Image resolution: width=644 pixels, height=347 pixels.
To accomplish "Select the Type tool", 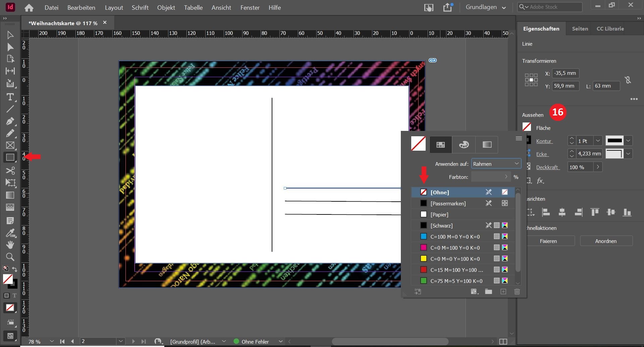I will [10, 97].
